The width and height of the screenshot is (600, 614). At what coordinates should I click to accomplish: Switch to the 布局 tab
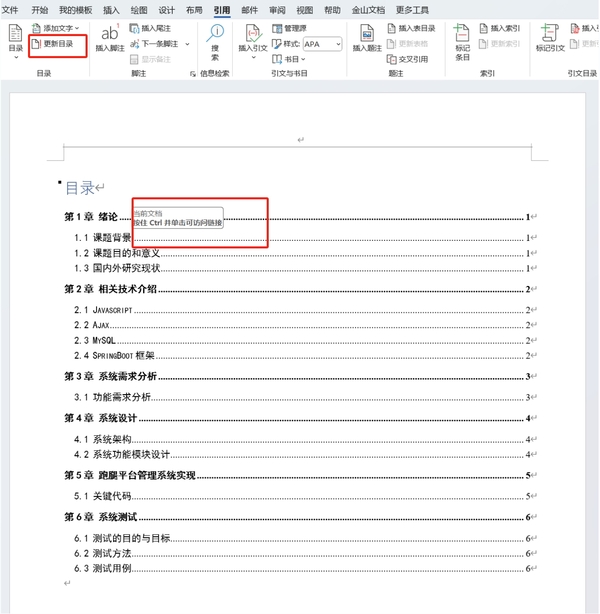194,10
